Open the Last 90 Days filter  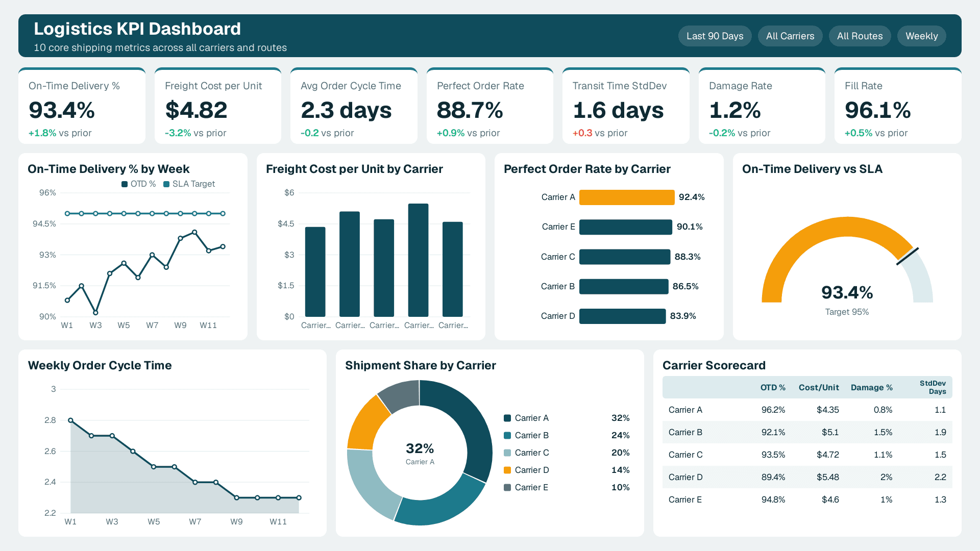[x=715, y=36]
